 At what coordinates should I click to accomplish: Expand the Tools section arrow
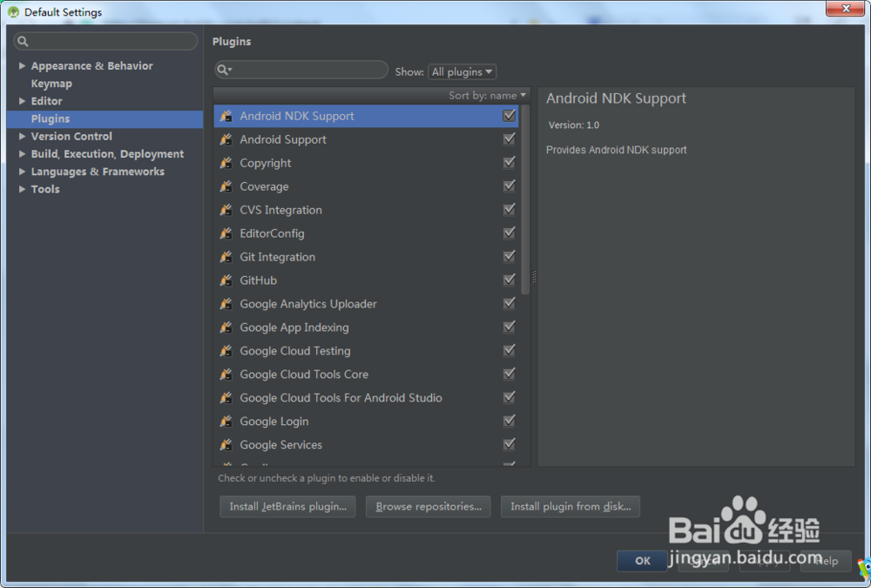(x=23, y=189)
